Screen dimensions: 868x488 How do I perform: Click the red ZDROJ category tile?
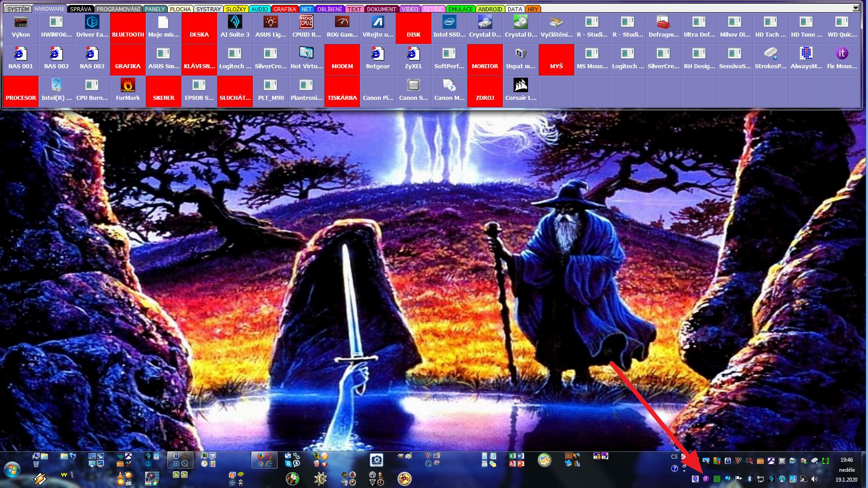[485, 91]
